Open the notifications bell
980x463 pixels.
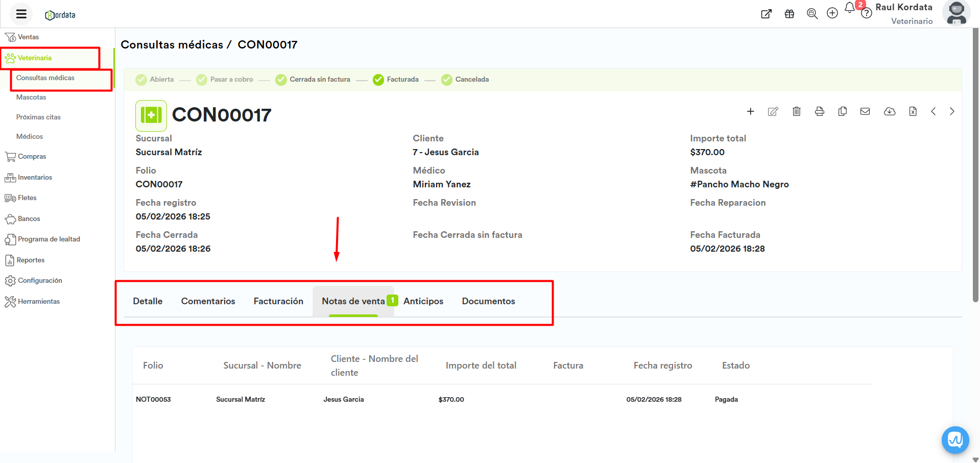point(849,8)
